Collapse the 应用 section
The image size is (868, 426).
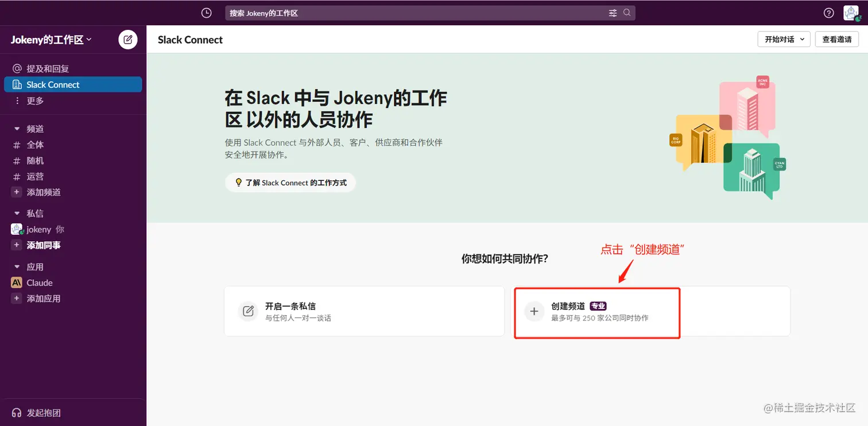(17, 266)
